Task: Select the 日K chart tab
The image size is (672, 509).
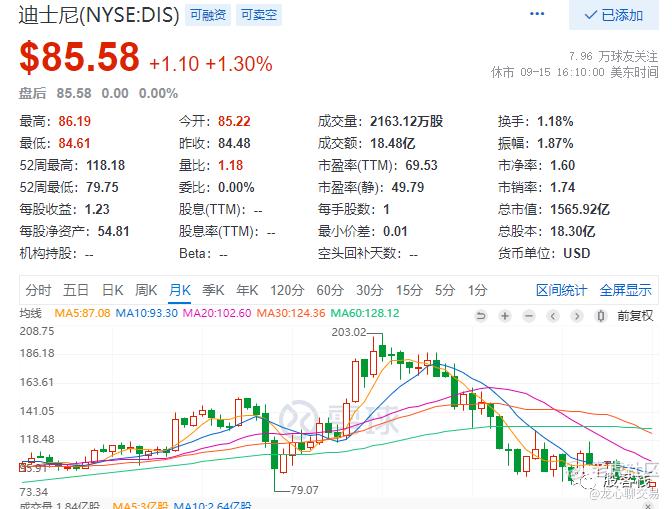Action: [x=113, y=290]
